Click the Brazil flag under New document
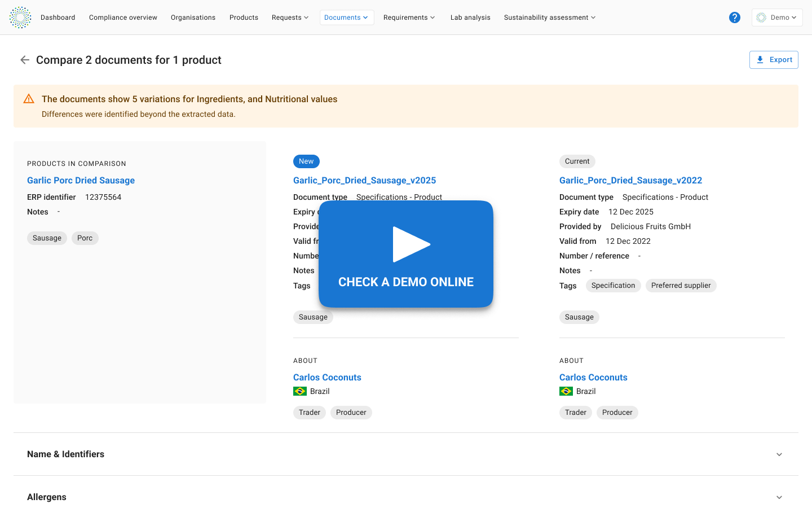812x508 pixels. [x=300, y=391]
